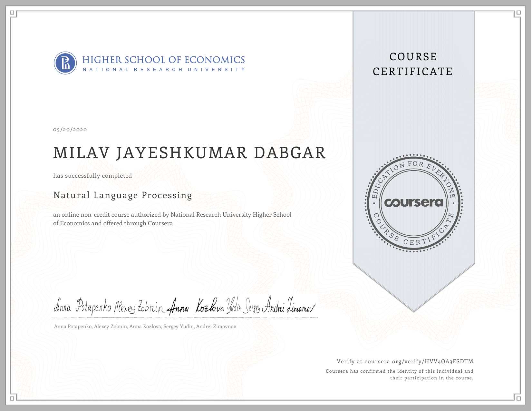Click the top-right corner ornament square

click(518, 13)
